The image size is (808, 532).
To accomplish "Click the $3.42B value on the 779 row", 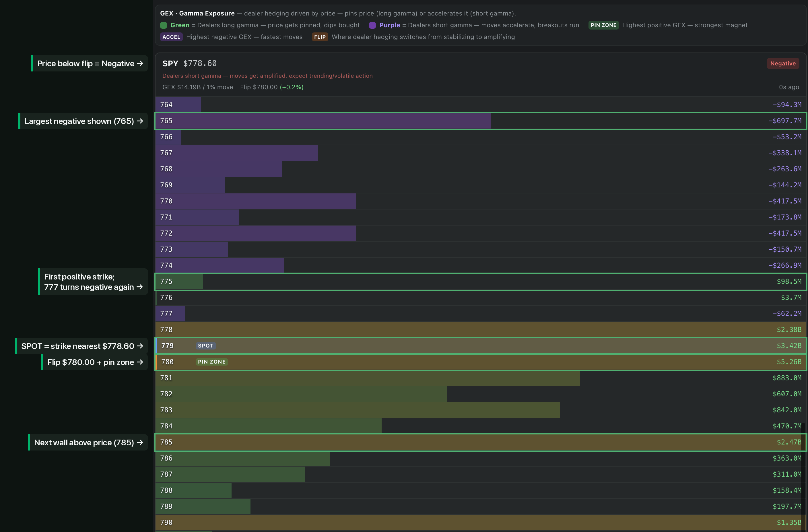I will click(789, 345).
